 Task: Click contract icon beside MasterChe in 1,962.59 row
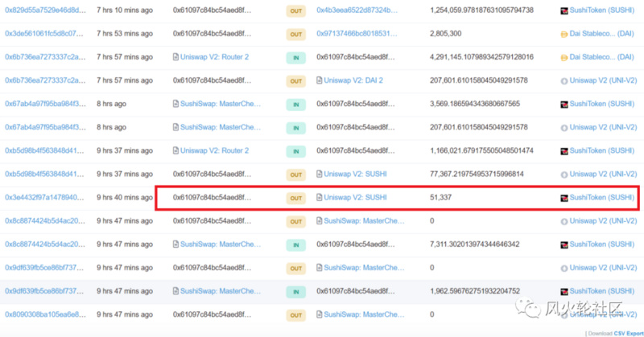(175, 291)
